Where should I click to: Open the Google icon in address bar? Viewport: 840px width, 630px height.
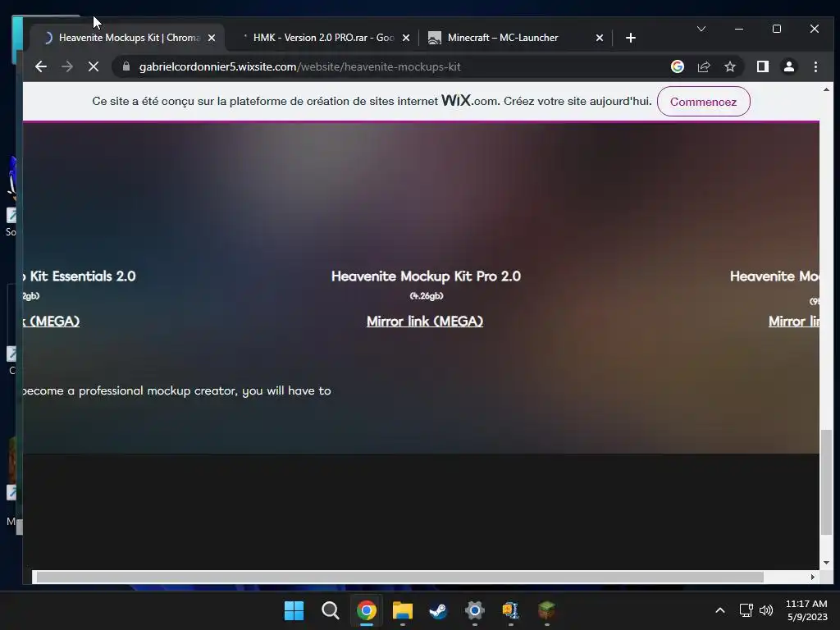[x=677, y=66]
